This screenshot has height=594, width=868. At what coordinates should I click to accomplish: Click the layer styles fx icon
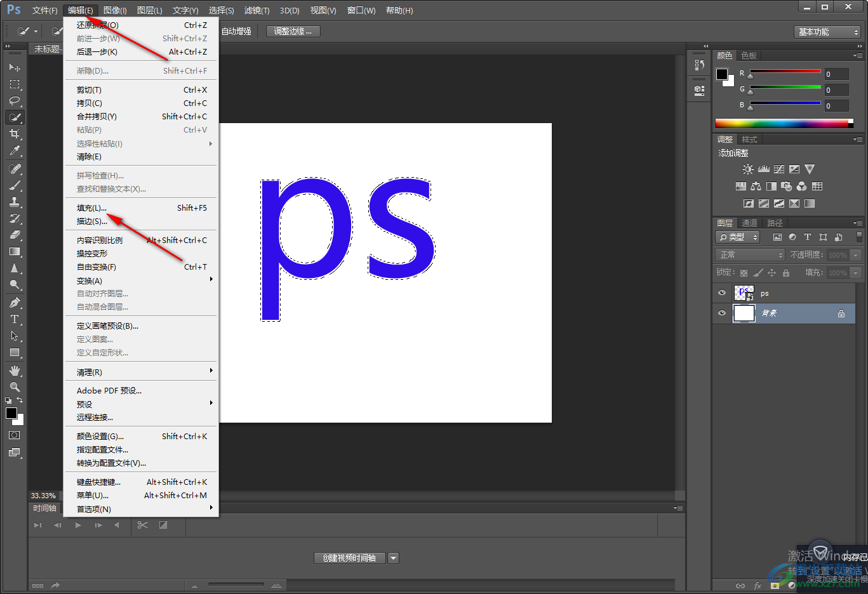pyautogui.click(x=758, y=586)
